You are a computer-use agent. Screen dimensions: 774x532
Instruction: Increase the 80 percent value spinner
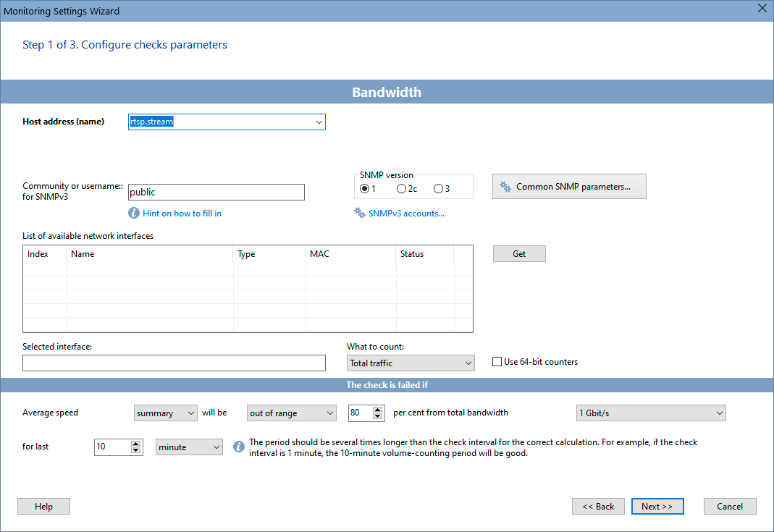click(x=377, y=409)
